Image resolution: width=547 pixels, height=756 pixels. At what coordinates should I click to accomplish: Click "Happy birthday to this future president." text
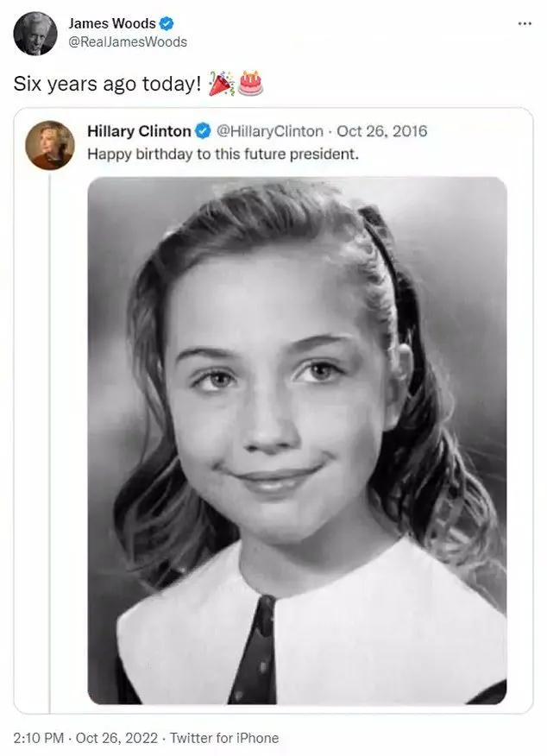click(x=223, y=155)
